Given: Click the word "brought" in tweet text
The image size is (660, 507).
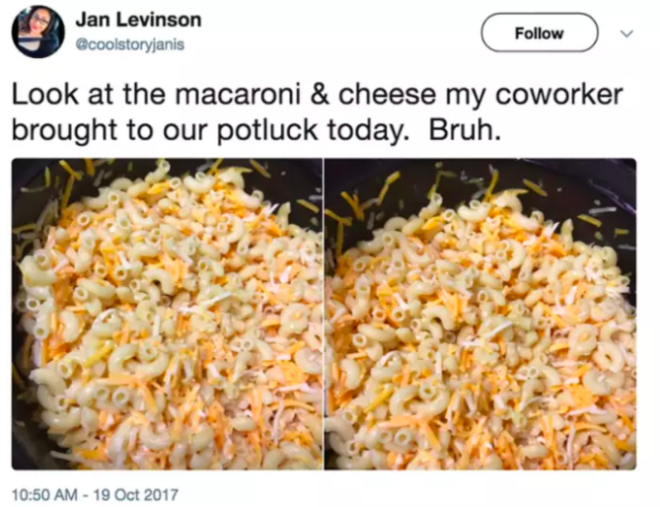Looking at the screenshot, I should pyautogui.click(x=64, y=131).
